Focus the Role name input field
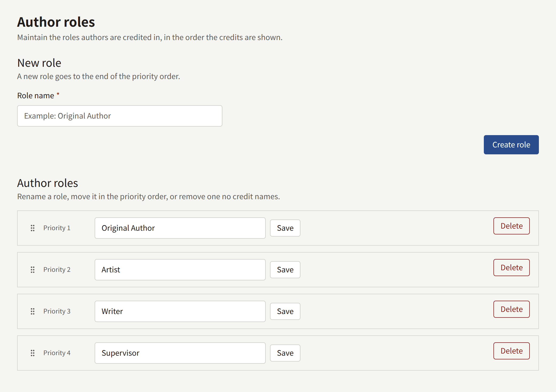556x392 pixels. coord(120,116)
